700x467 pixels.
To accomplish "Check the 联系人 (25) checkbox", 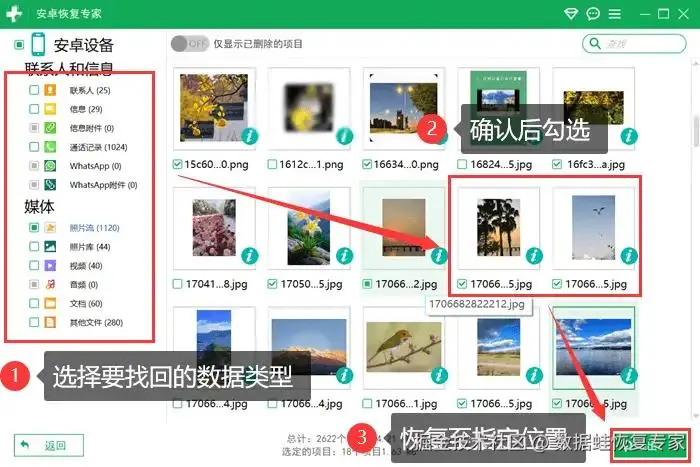I will click(34, 90).
